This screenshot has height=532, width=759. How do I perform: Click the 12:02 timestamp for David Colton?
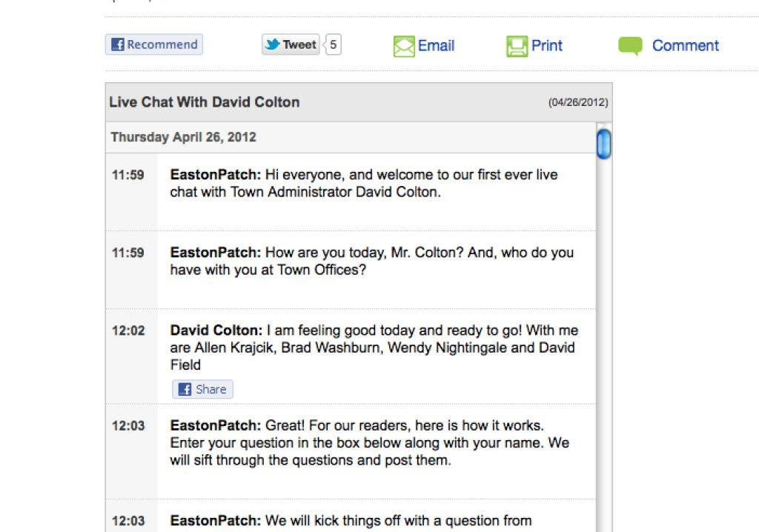coord(128,331)
